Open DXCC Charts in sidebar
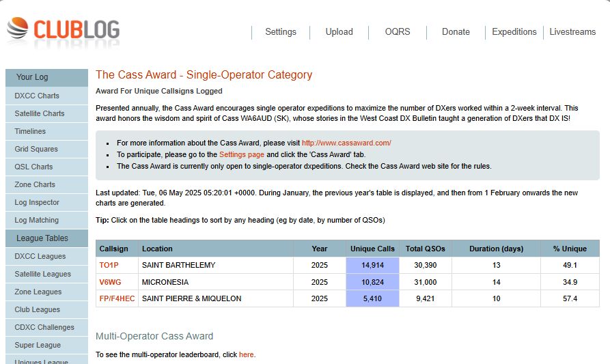 37,96
